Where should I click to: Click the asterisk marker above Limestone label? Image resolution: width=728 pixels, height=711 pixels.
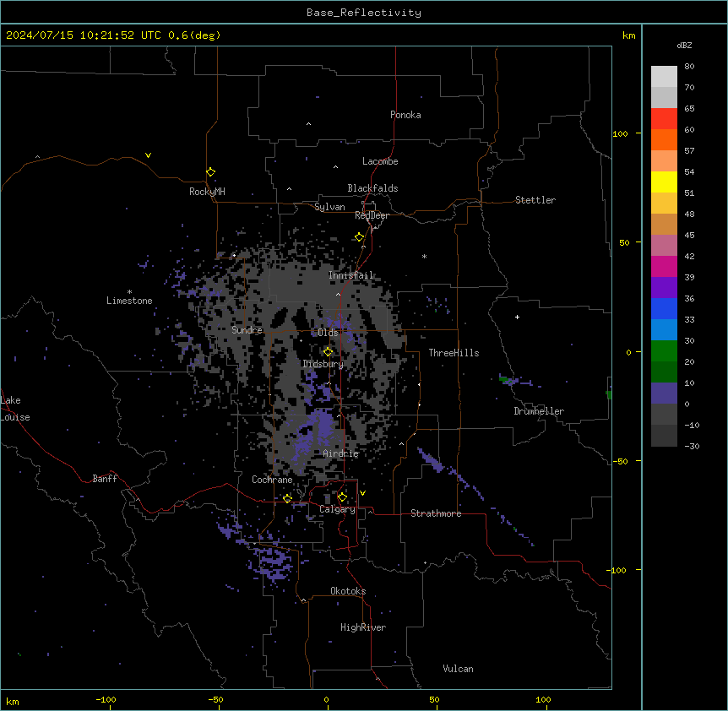(x=129, y=292)
